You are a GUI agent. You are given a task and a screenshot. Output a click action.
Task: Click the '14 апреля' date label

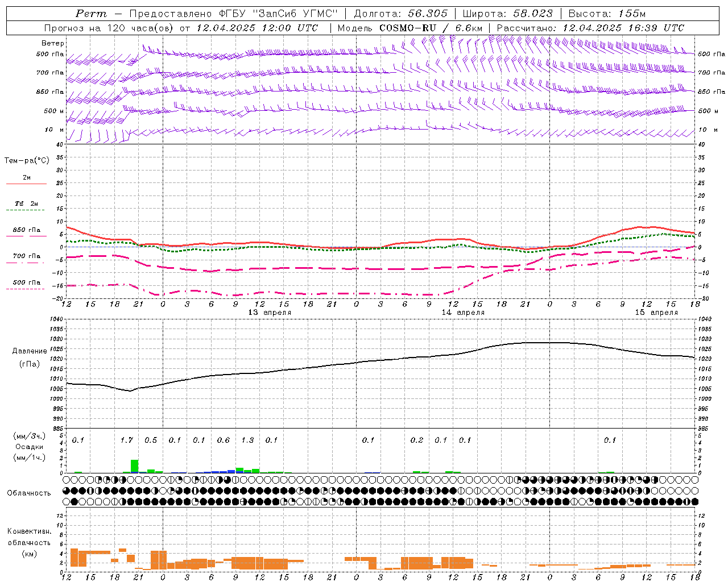(463, 313)
